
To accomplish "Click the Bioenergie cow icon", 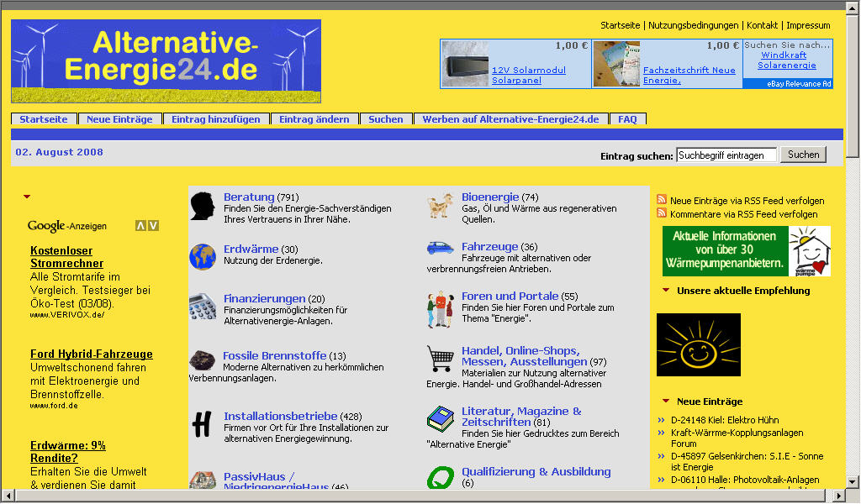I will [x=440, y=206].
